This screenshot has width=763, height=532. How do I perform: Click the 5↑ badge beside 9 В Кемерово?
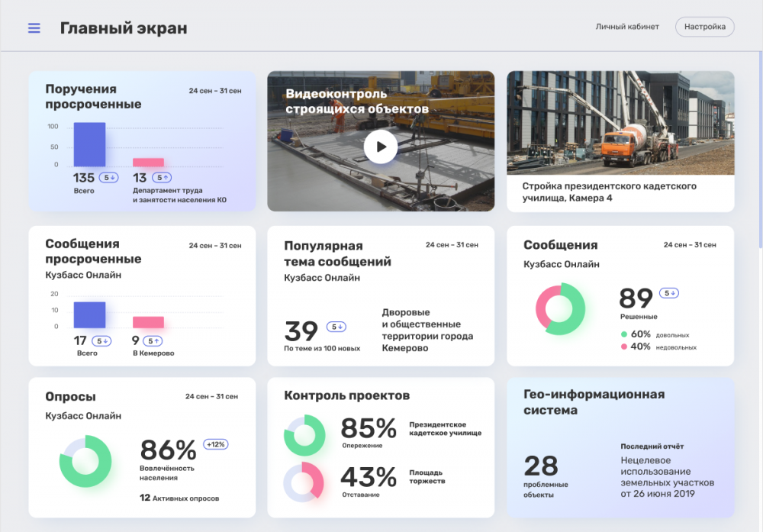[153, 341]
